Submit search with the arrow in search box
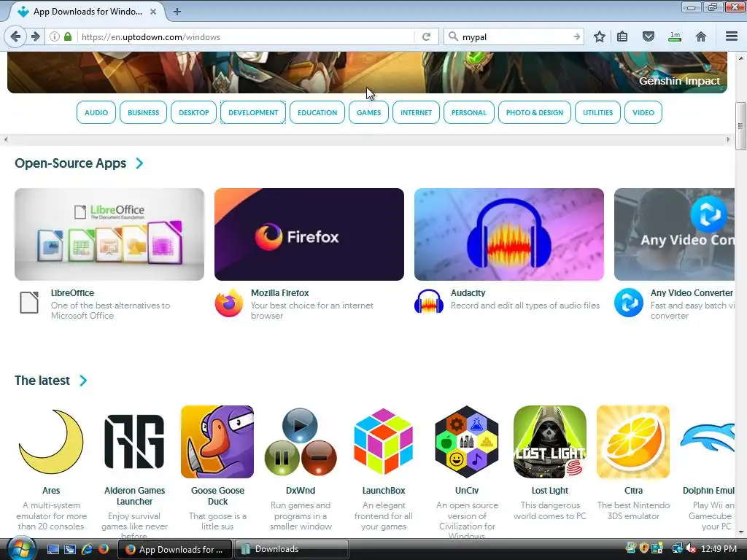This screenshot has width=747, height=560. click(x=576, y=36)
